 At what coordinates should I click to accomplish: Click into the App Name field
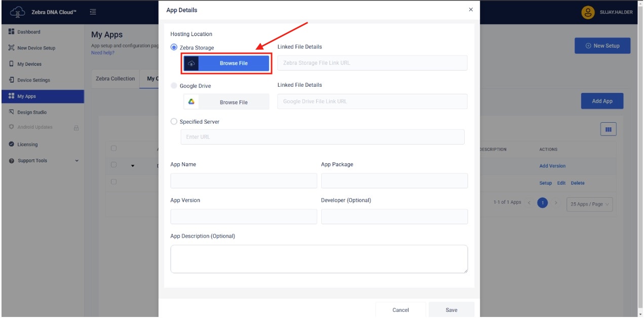tap(244, 181)
